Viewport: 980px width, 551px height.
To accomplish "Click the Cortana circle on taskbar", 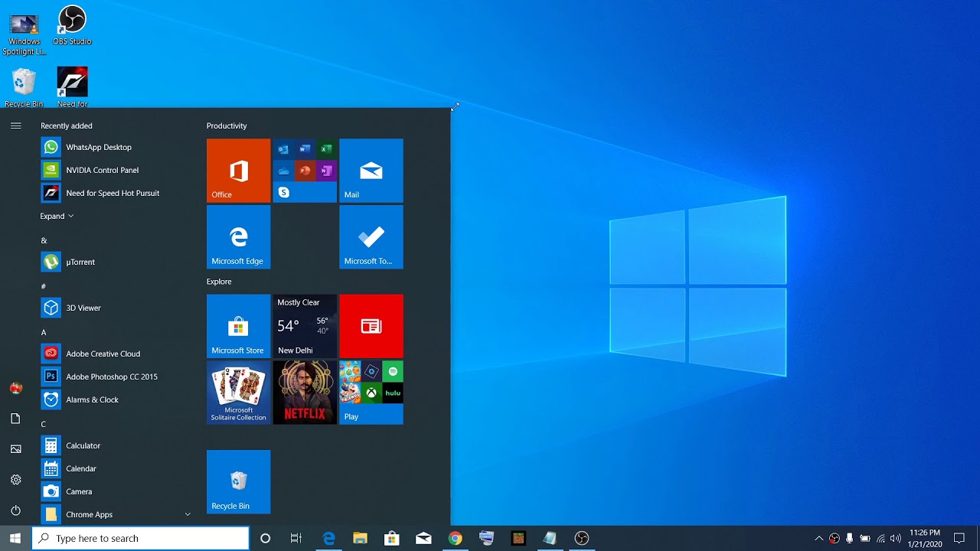I will click(x=265, y=538).
